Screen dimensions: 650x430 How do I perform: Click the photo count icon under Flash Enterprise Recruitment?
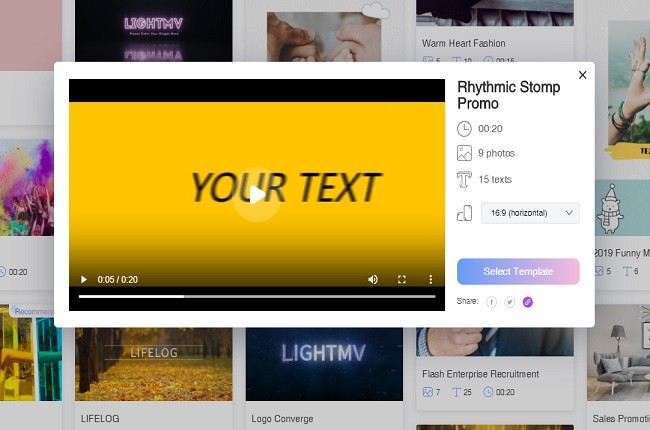tap(427, 392)
